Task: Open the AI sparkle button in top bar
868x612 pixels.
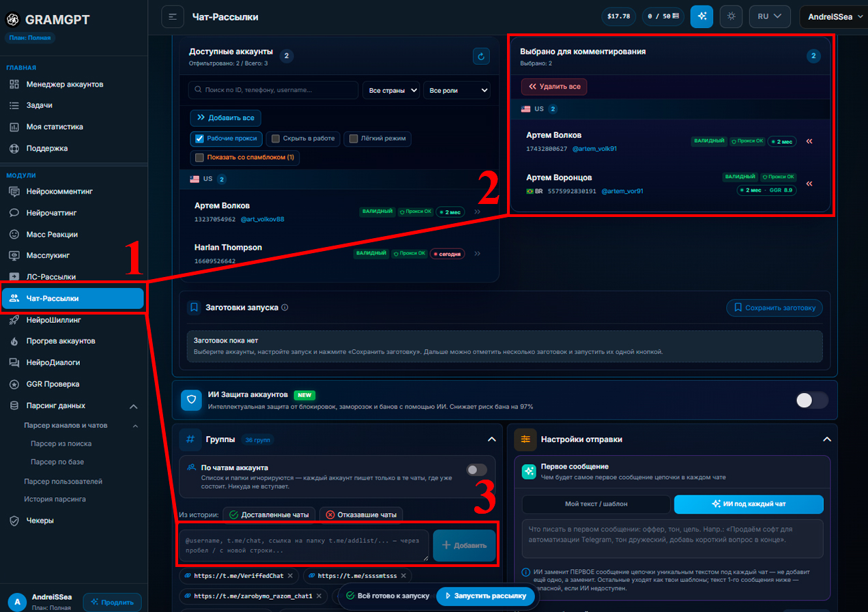Action: (701, 16)
